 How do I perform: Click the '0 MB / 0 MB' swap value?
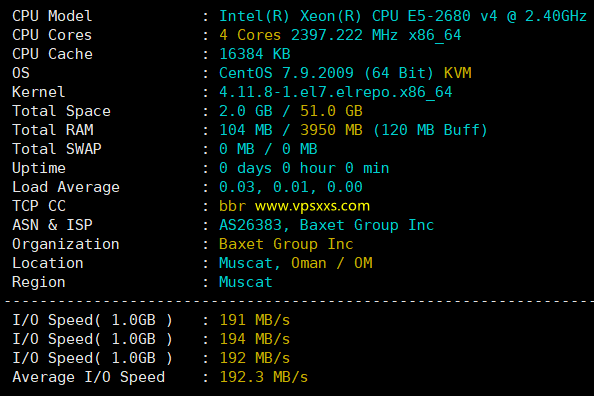[x=268, y=149]
